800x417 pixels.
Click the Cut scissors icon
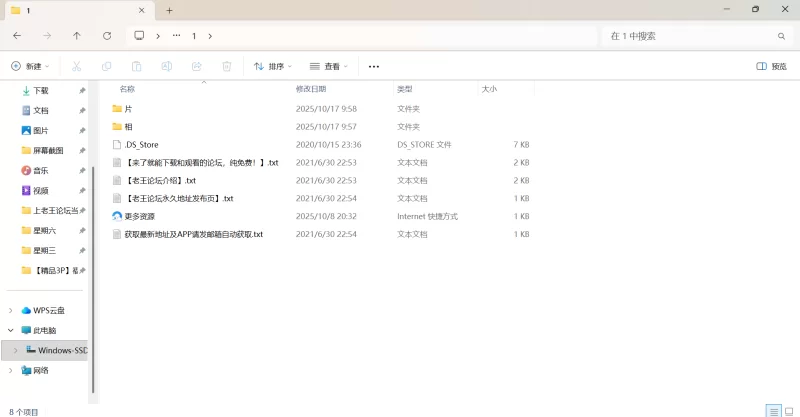click(x=76, y=66)
